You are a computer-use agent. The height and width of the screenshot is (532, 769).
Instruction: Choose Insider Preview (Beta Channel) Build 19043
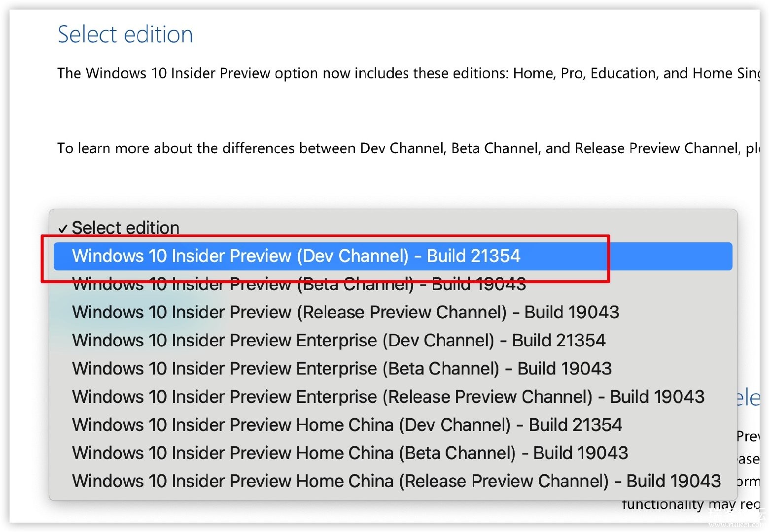tap(393, 284)
